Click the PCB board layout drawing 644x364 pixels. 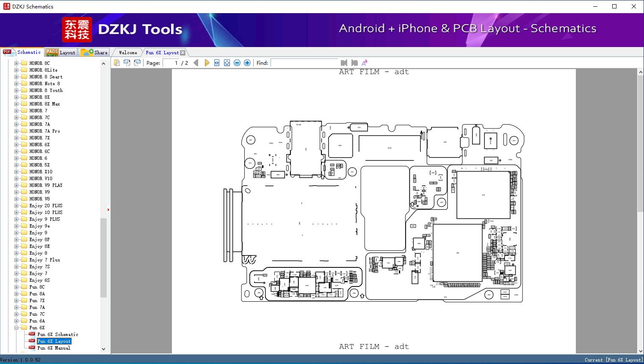pyautogui.click(x=374, y=211)
